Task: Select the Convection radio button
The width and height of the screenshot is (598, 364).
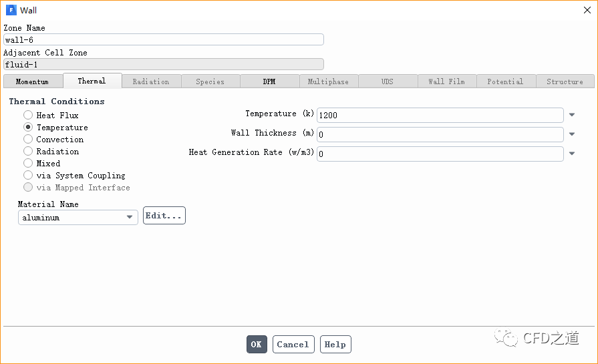Action: [x=28, y=140]
